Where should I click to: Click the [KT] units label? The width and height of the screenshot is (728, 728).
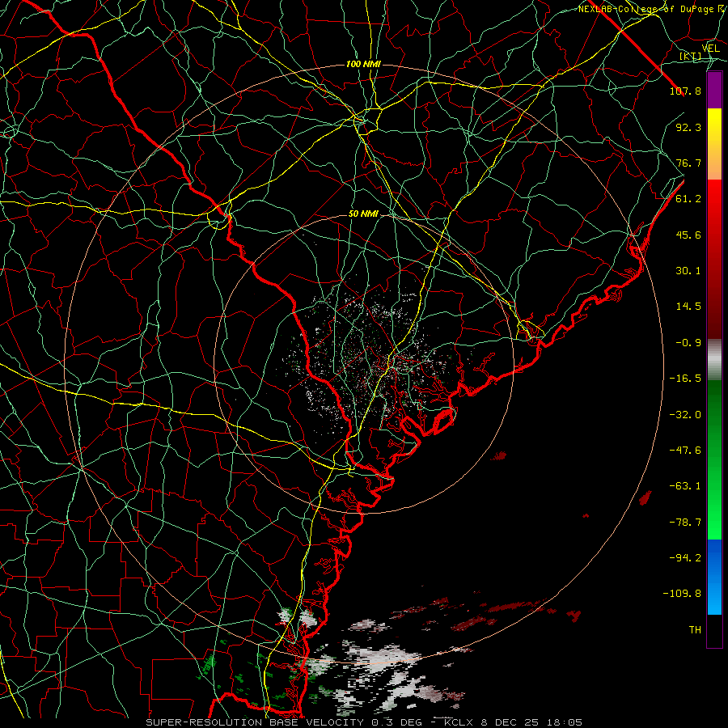691,56
